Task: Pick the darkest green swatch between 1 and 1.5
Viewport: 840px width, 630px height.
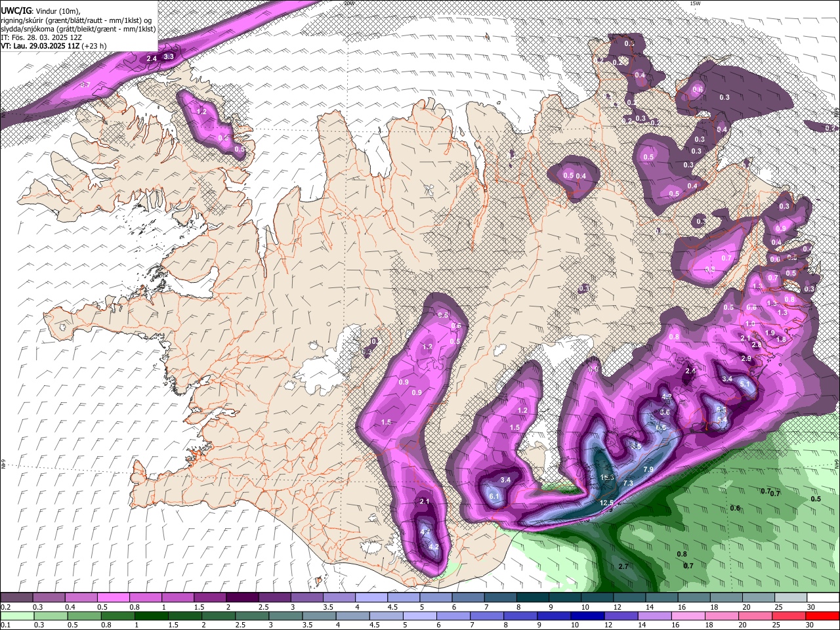Action: [x=151, y=616]
